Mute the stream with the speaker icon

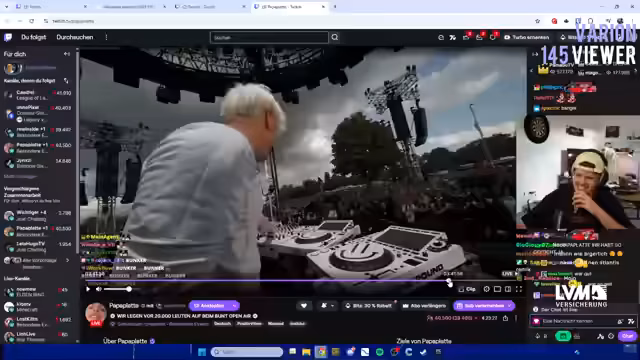[x=98, y=289]
